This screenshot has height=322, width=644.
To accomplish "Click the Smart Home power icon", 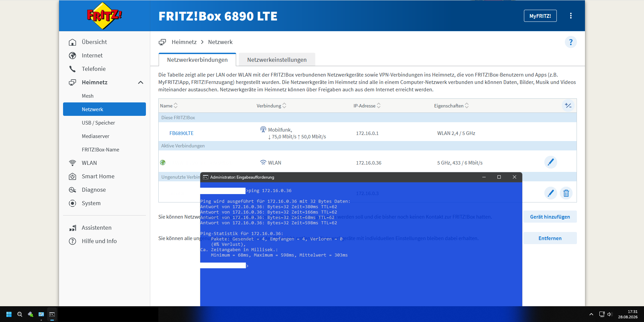I will 72,176.
